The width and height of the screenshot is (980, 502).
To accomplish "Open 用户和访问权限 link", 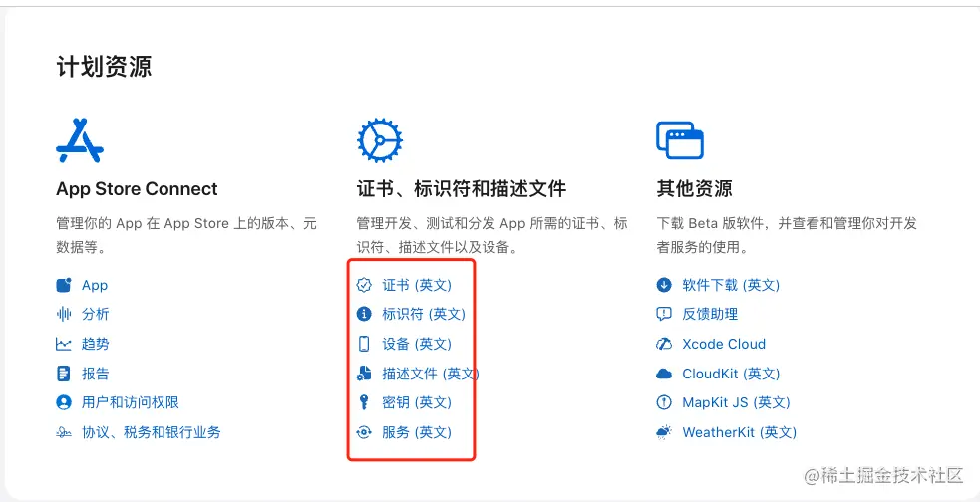I will pos(131,402).
